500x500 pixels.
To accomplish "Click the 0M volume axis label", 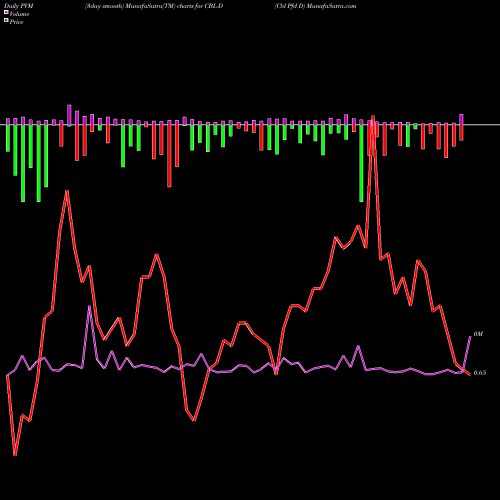I will pyautogui.click(x=478, y=334).
